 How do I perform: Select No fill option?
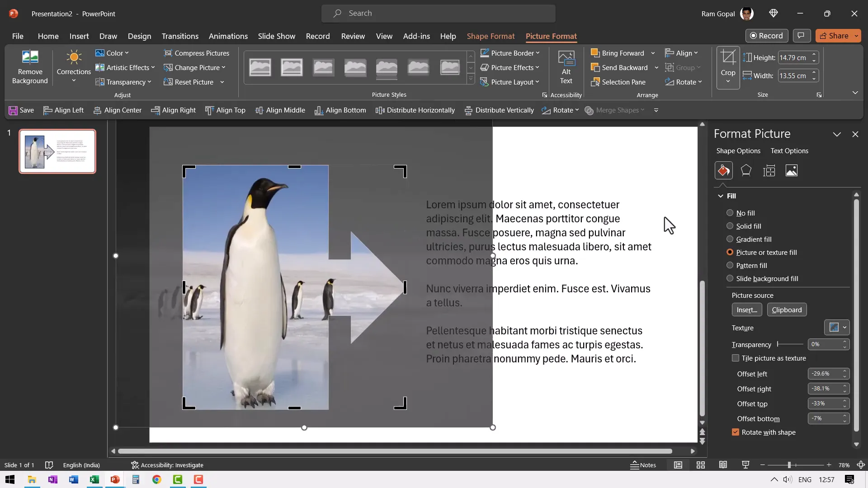click(740, 213)
